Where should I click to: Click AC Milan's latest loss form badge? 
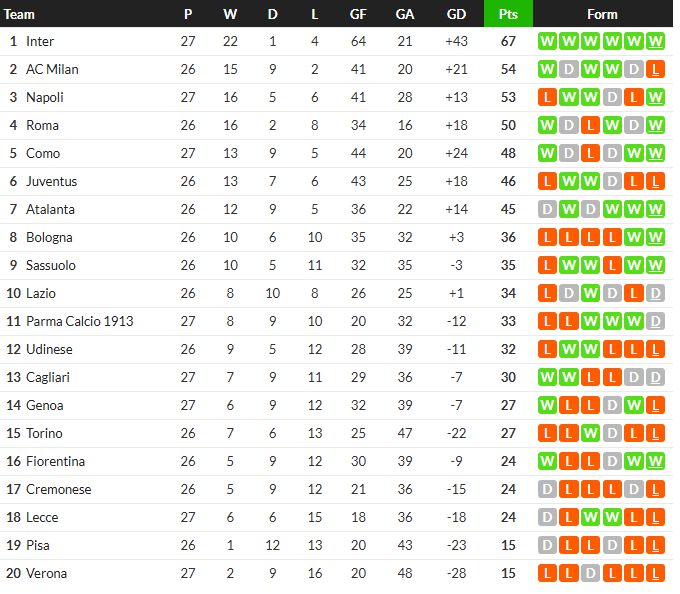(x=655, y=69)
